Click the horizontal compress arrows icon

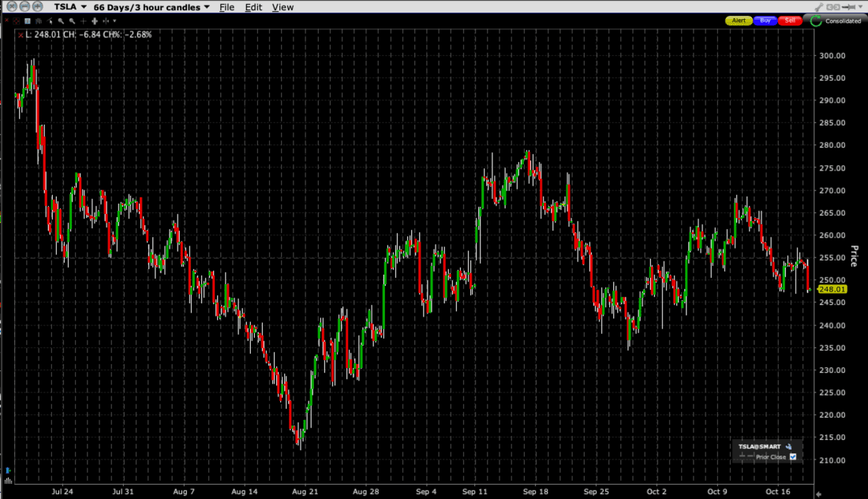click(106, 21)
